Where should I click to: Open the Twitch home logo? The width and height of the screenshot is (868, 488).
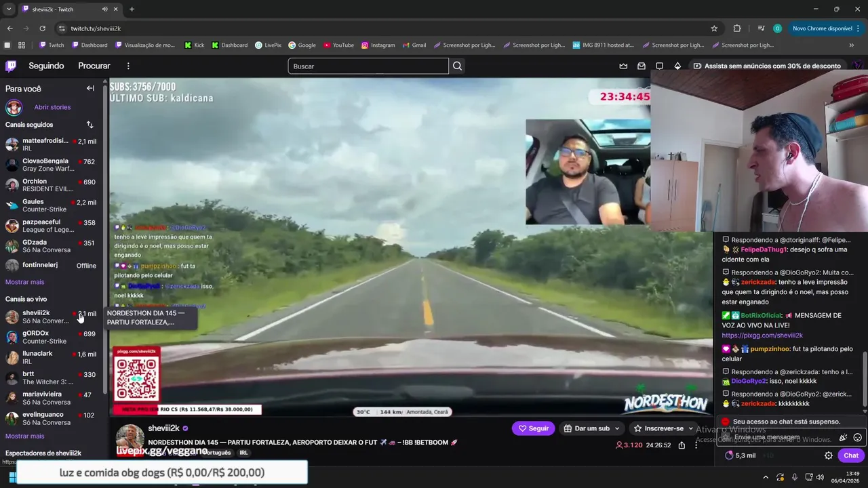pyautogui.click(x=11, y=66)
